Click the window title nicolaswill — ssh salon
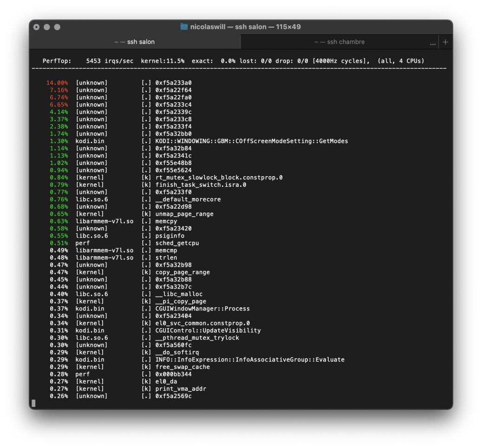The height and width of the screenshot is (448, 482). click(x=245, y=27)
